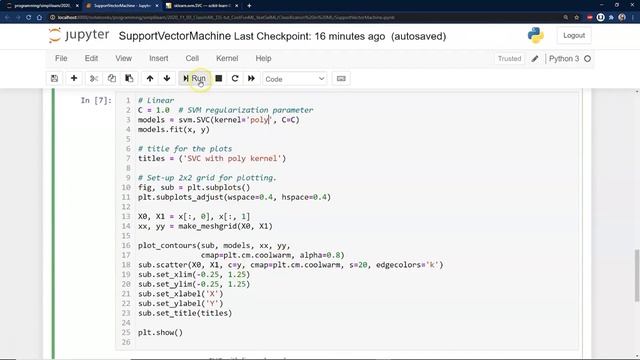Click code line 'models.fit(x, y)'
Viewport: 640px width, 360px height.
coord(173,129)
